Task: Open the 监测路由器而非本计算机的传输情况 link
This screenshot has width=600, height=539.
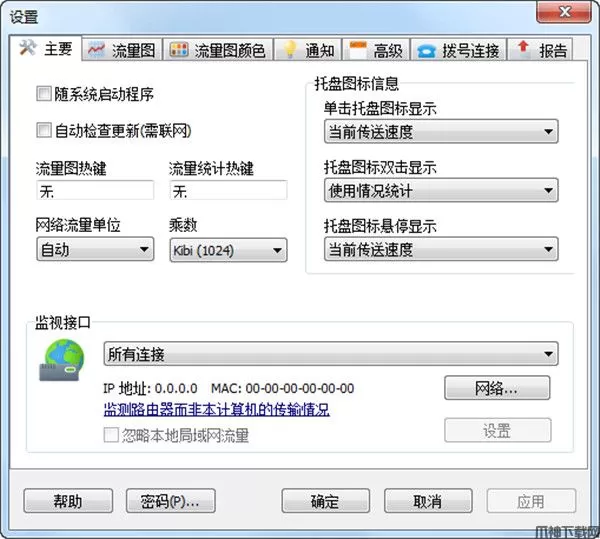Action: point(217,410)
